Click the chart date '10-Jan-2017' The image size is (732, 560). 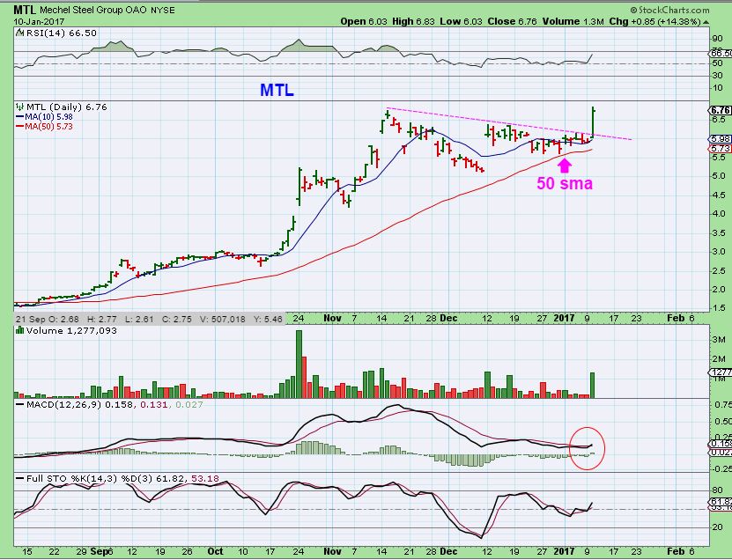click(39, 21)
